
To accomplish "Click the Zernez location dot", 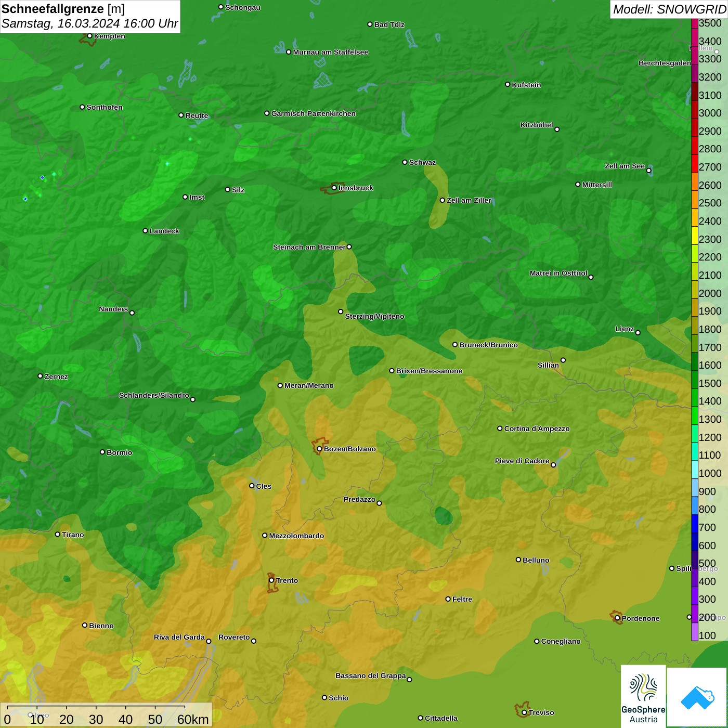I will pos(40,376).
